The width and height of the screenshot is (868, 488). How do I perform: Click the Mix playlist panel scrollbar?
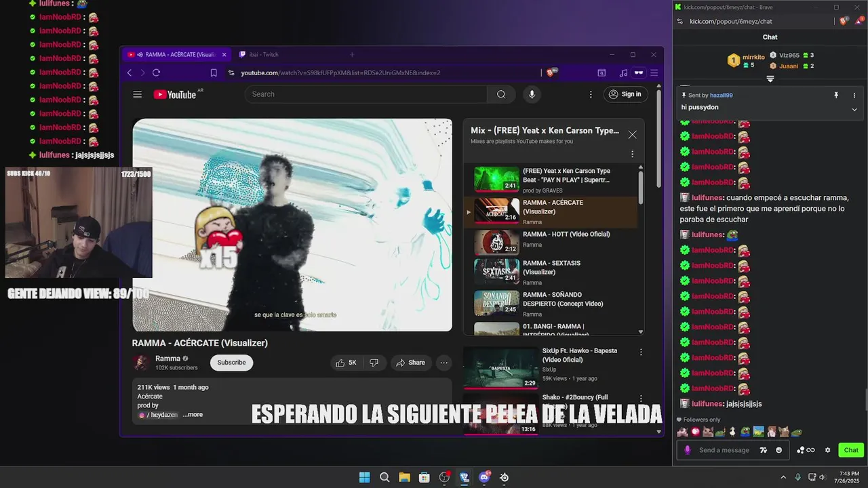click(x=641, y=188)
